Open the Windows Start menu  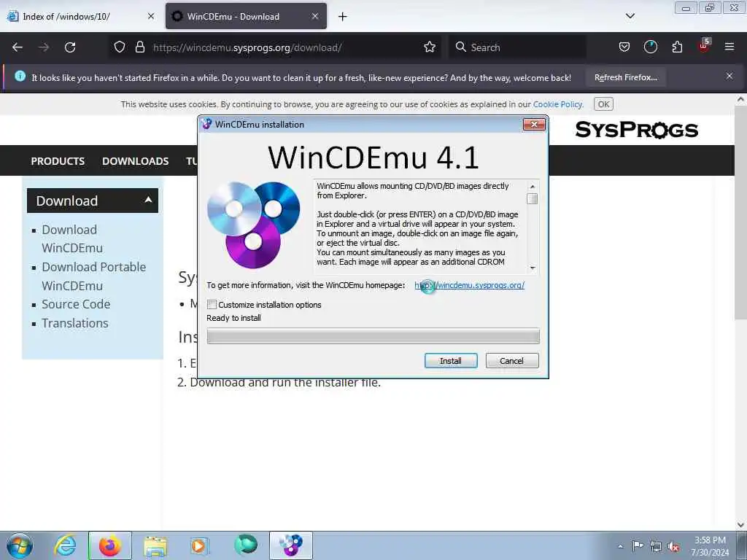pyautogui.click(x=20, y=545)
